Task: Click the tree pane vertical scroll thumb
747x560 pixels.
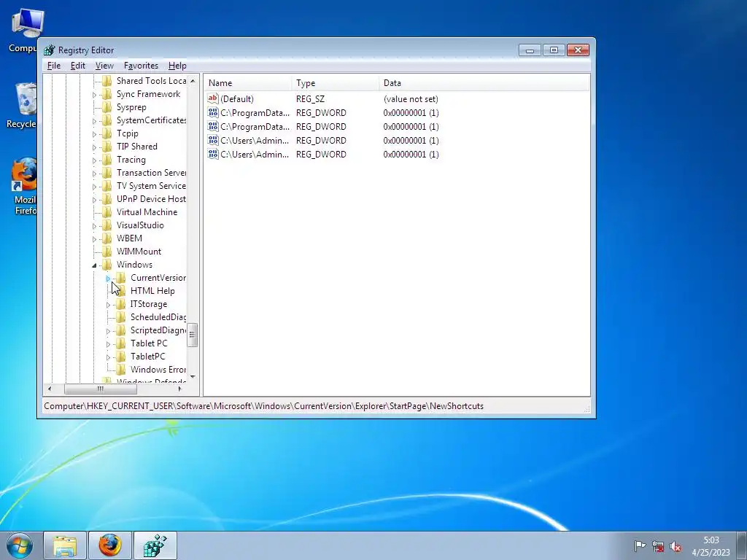Action: point(193,335)
